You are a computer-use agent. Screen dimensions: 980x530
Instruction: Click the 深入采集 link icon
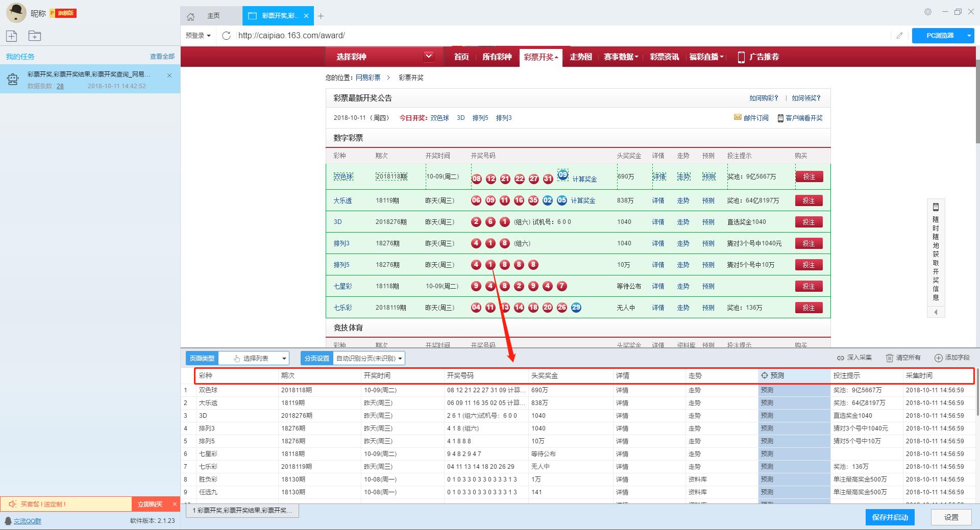pos(841,358)
